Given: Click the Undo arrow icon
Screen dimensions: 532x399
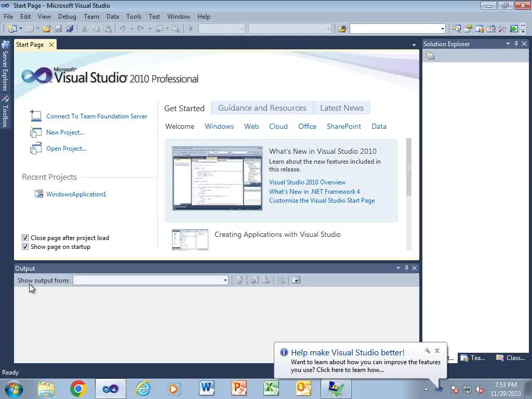Looking at the screenshot, I should (x=123, y=29).
